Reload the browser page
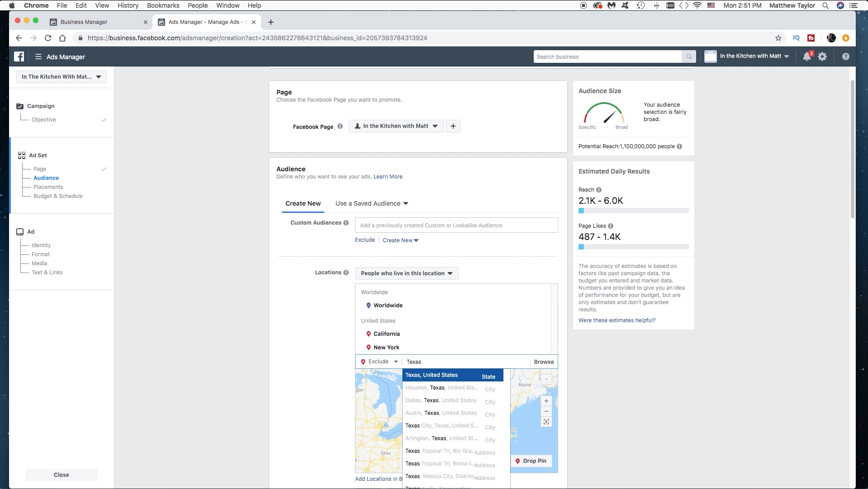 click(x=48, y=38)
